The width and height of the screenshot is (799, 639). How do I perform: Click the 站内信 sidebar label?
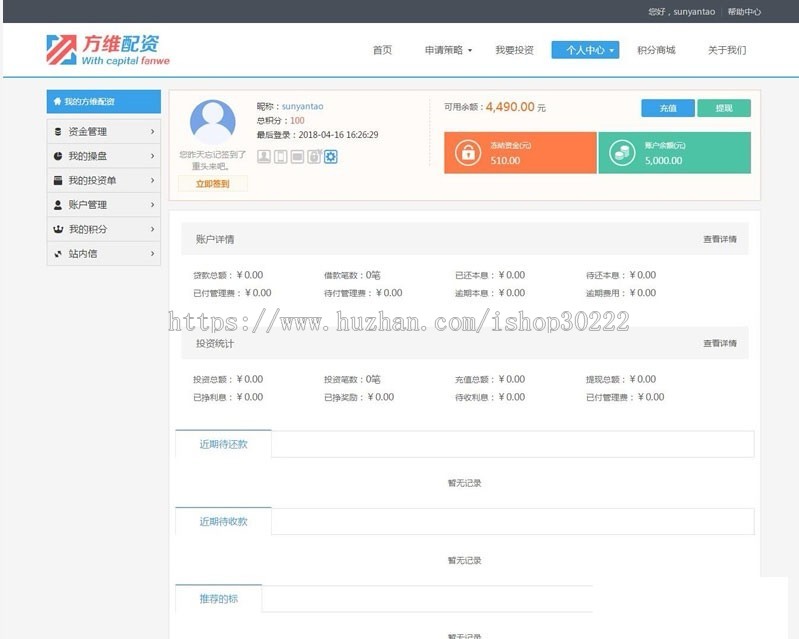83,254
